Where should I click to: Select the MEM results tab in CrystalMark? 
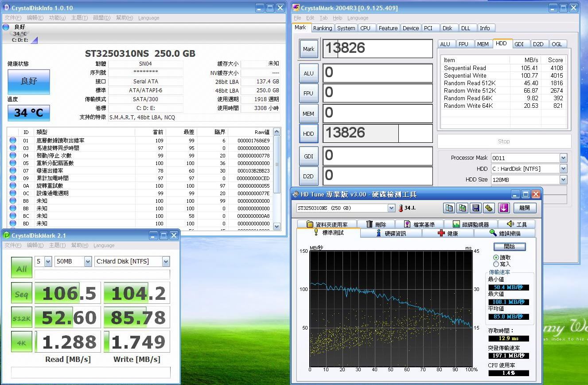[483, 44]
